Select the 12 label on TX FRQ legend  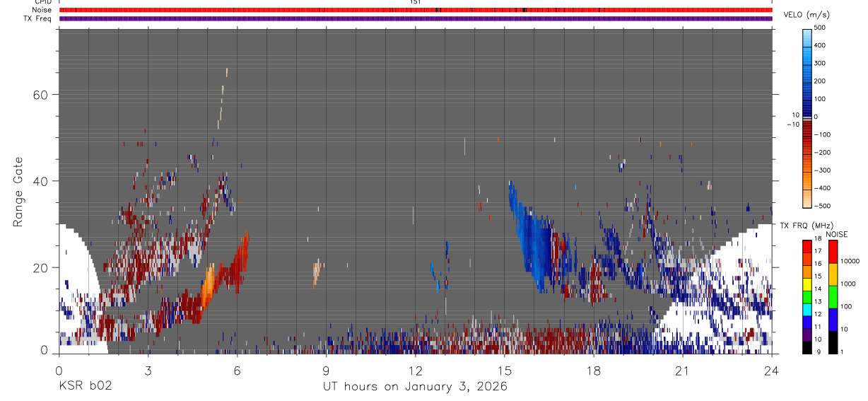pyautogui.click(x=818, y=314)
